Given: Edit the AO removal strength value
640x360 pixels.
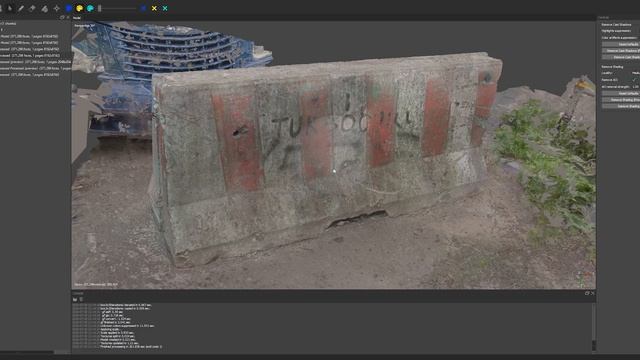Looking at the screenshot, I should (635, 87).
